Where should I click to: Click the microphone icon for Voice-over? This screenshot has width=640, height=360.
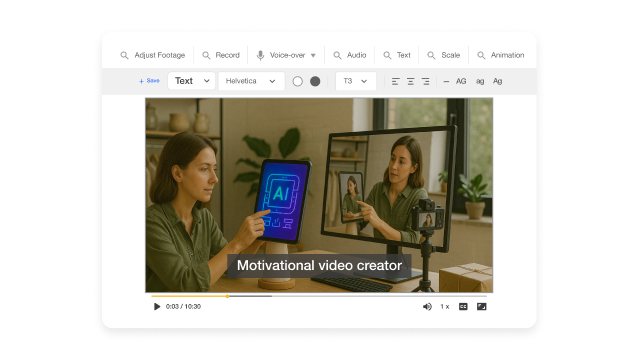point(260,55)
